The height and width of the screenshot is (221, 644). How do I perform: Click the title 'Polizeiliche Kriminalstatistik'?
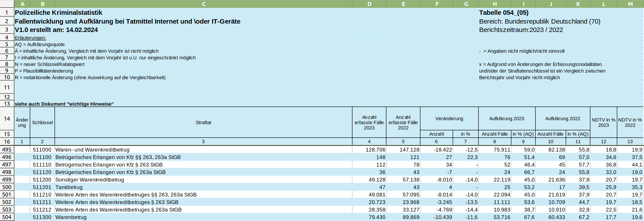58,13
